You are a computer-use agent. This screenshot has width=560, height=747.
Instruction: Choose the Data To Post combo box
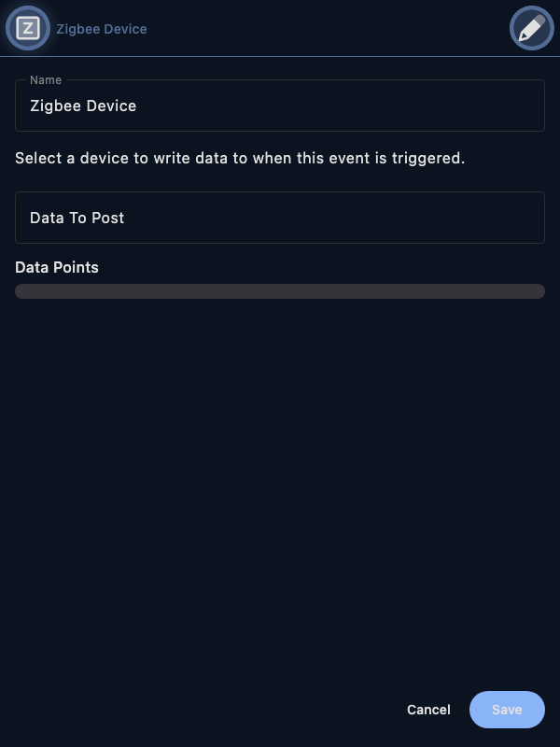280,218
